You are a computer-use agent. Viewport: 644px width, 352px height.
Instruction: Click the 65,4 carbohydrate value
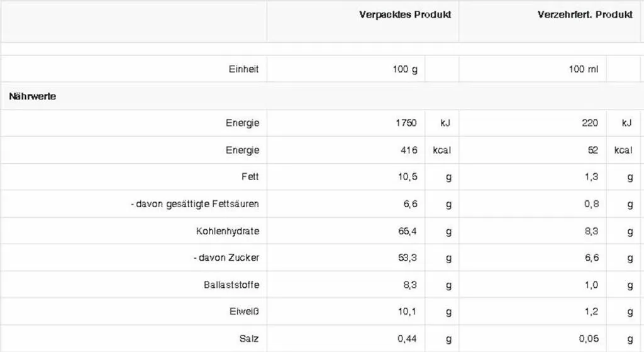[x=408, y=231]
